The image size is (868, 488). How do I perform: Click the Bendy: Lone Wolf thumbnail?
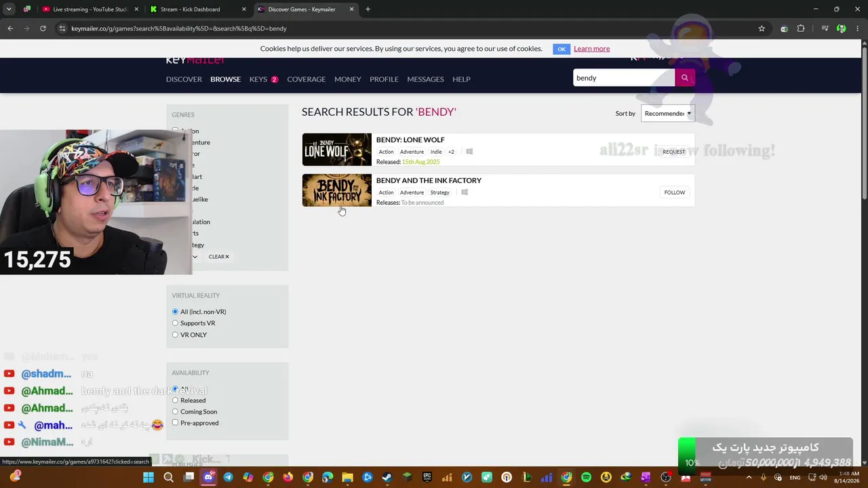[x=337, y=150]
